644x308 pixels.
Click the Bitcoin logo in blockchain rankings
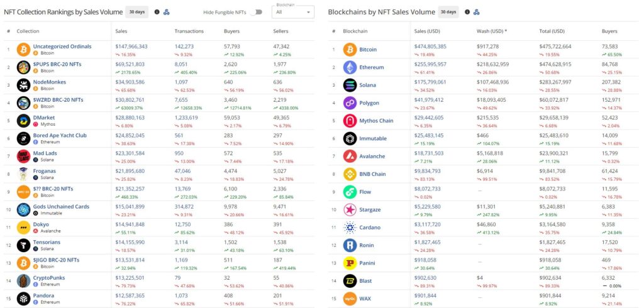click(350, 50)
